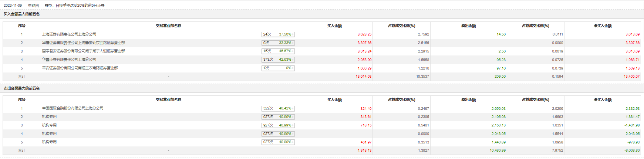Screen dimensions: 644x159
Task: Expand the 24次 37.50% history box
Action: tap(278, 34)
